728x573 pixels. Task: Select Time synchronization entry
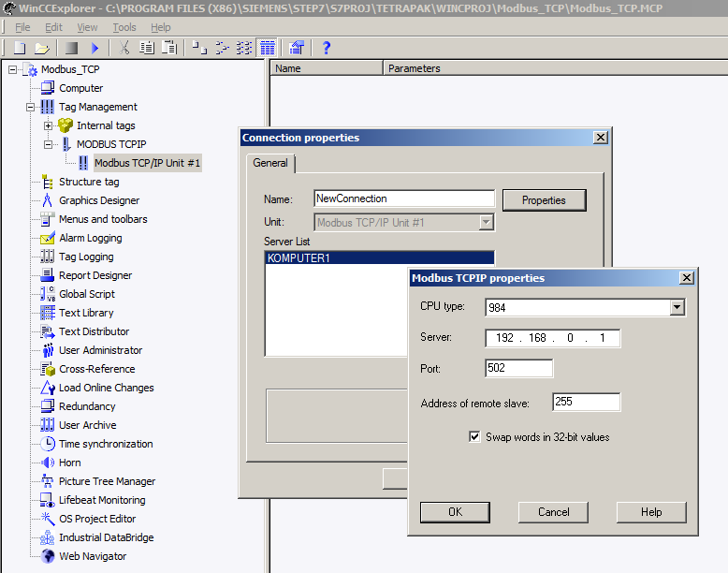click(106, 444)
